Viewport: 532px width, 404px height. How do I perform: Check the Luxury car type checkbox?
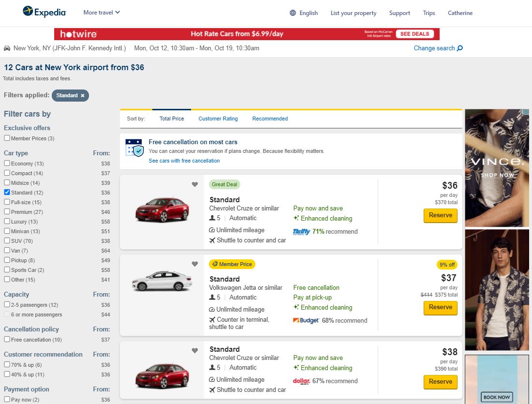coord(7,221)
